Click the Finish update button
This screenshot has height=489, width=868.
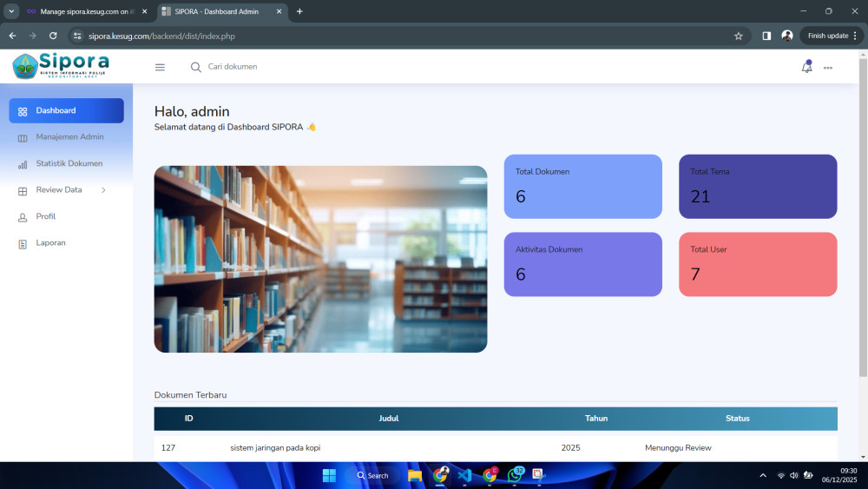[x=832, y=36]
